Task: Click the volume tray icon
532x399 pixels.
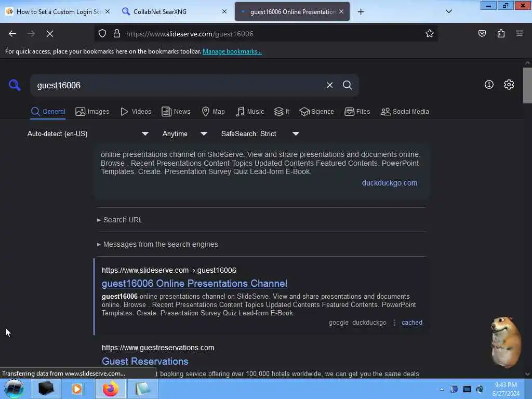Action: click(480, 389)
